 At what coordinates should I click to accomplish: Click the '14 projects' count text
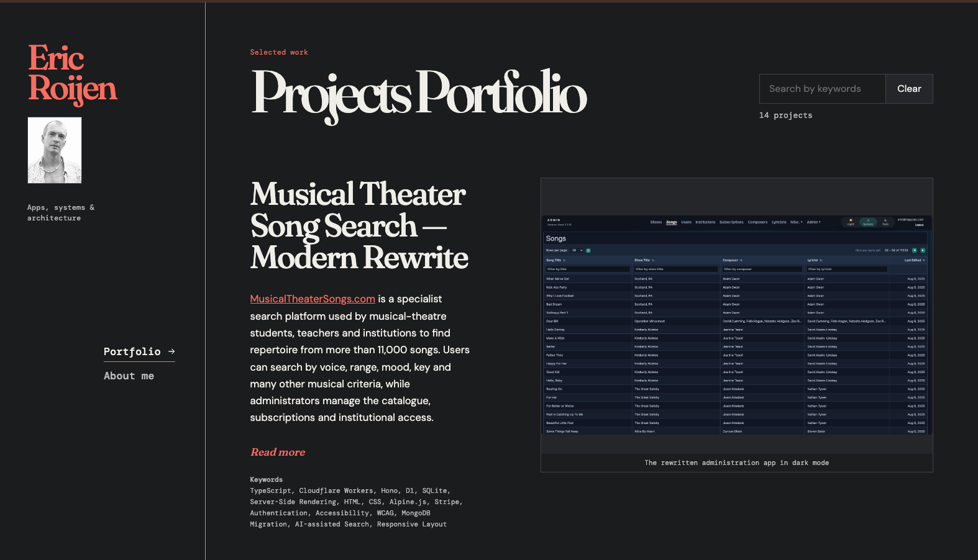coord(785,115)
